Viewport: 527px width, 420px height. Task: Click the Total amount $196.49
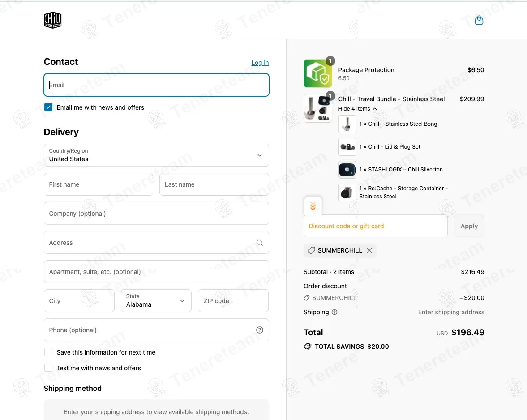click(467, 332)
